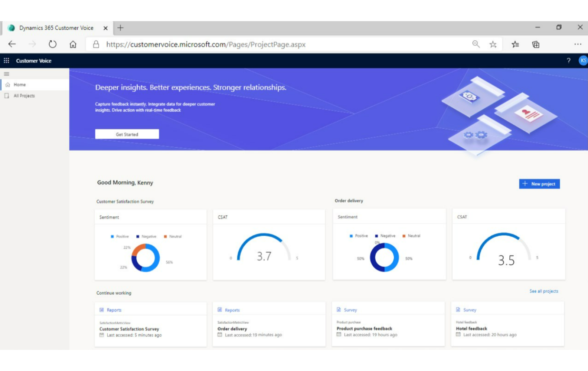The width and height of the screenshot is (588, 371).
Task: Click the Survey icon on Product purchase feedback card
Action: [x=339, y=309]
